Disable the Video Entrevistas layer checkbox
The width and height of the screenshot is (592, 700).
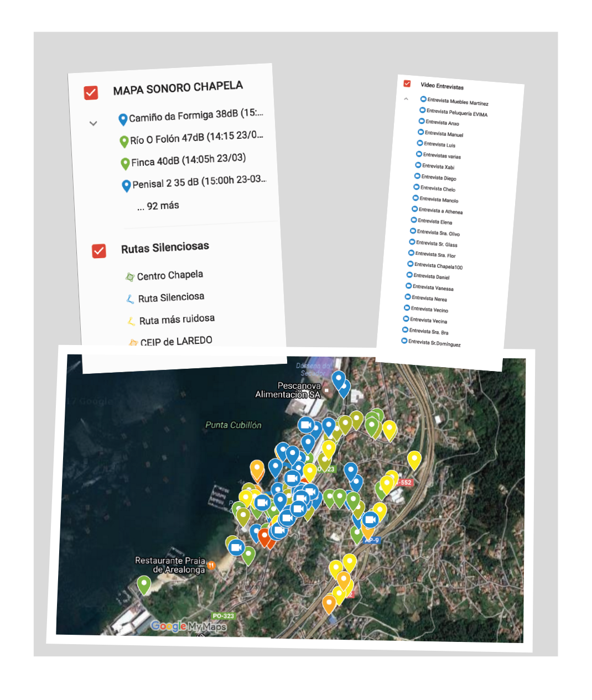click(x=407, y=83)
